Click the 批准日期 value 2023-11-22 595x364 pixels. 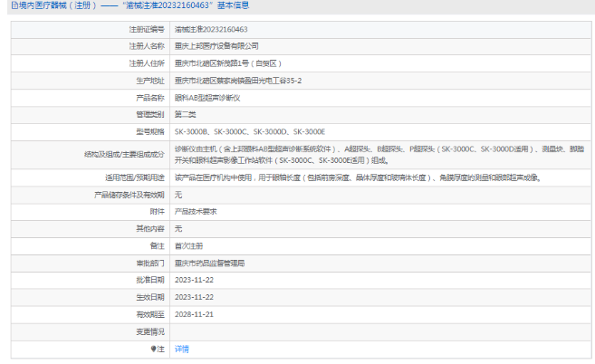[193, 280]
